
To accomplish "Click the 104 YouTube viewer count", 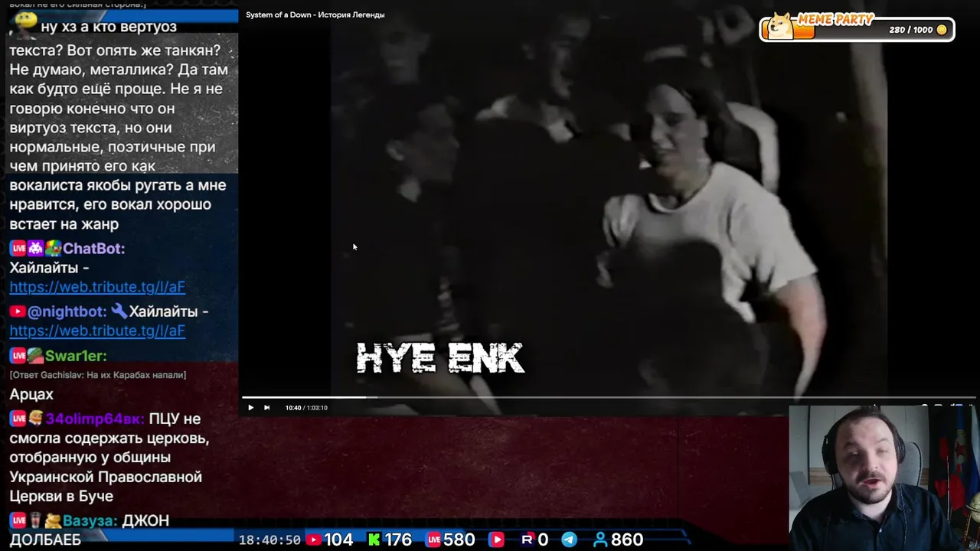I will [338, 540].
